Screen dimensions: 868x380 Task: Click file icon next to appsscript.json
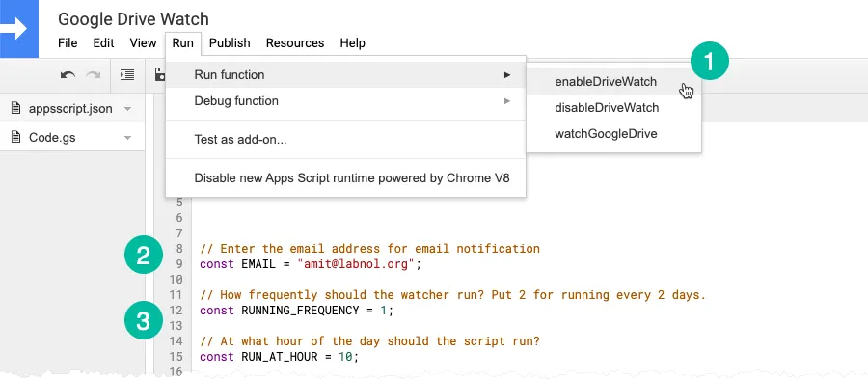coord(16,109)
